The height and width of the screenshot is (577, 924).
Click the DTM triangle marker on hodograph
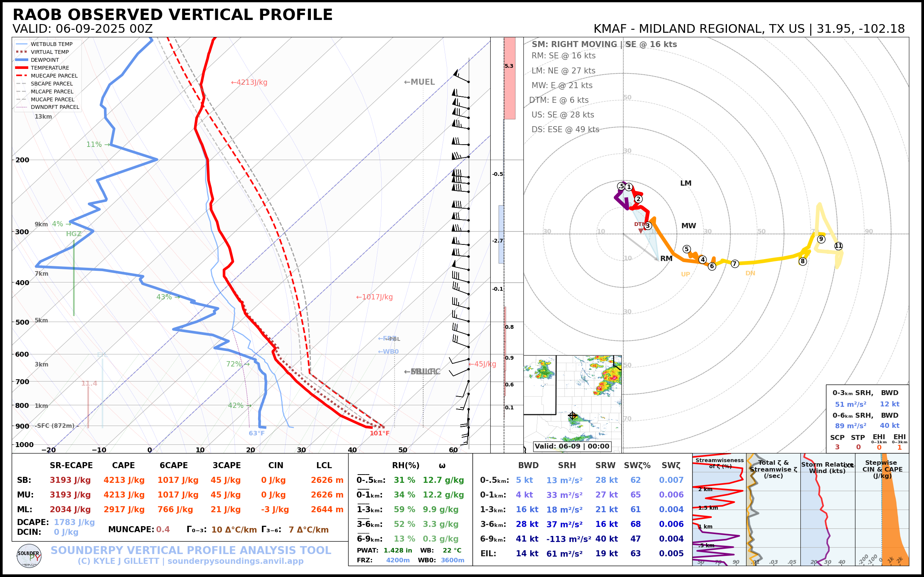641,231
